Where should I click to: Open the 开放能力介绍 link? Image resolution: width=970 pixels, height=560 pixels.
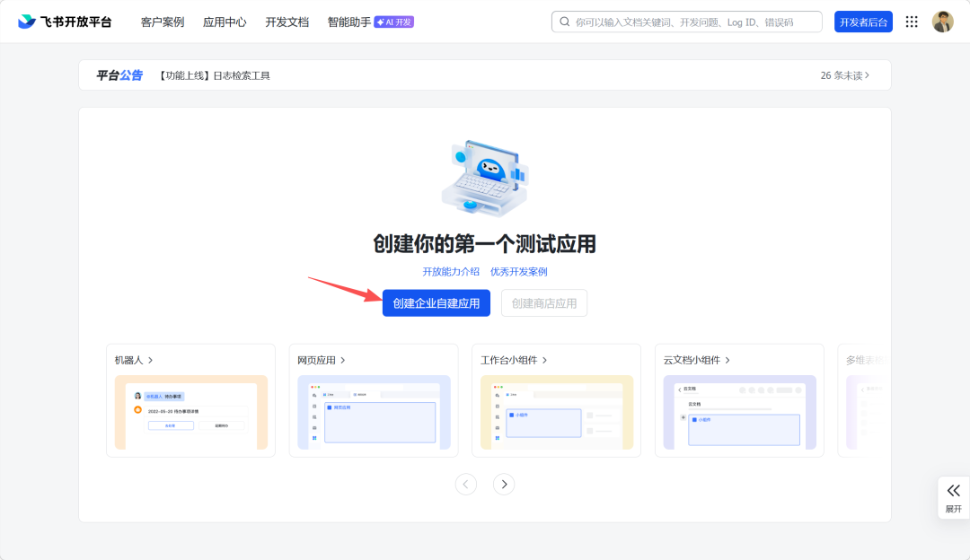click(451, 271)
